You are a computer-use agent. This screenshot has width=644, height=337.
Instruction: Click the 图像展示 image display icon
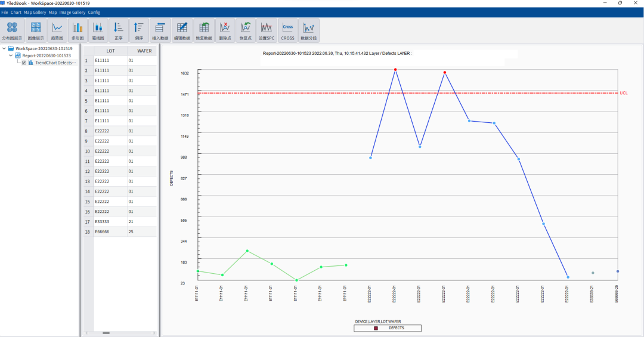point(36,30)
